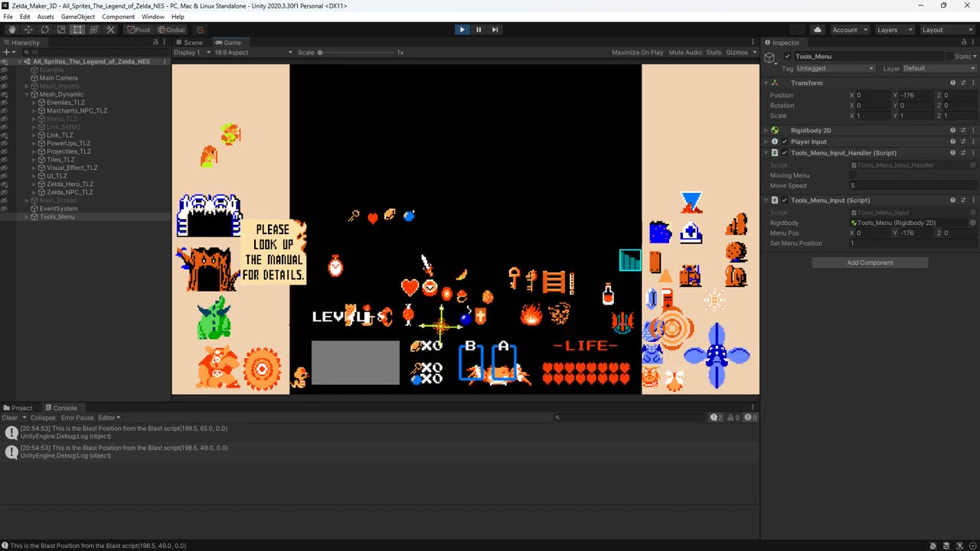This screenshot has height=551, width=980.
Task: Open the Component menu
Action: (x=118, y=17)
